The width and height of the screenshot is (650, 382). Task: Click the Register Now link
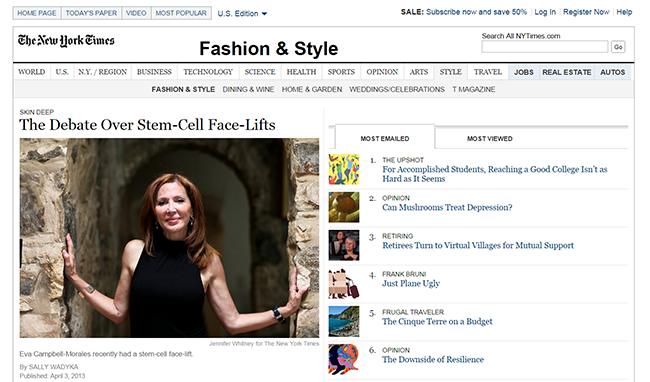pos(586,12)
